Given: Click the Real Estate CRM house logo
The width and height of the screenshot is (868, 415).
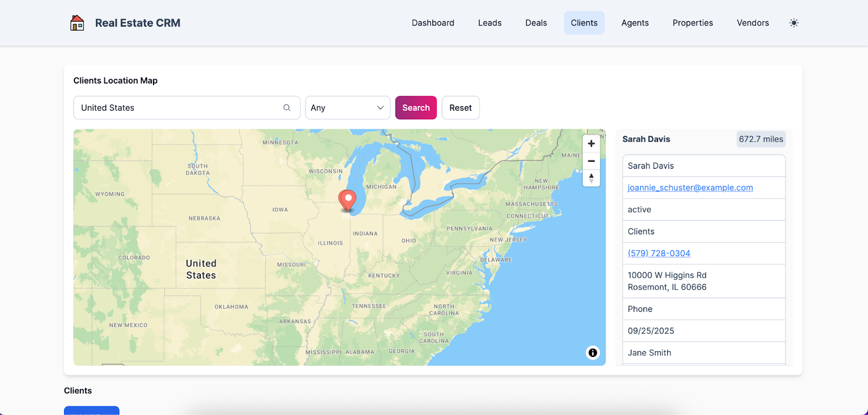Looking at the screenshot, I should coord(77,23).
